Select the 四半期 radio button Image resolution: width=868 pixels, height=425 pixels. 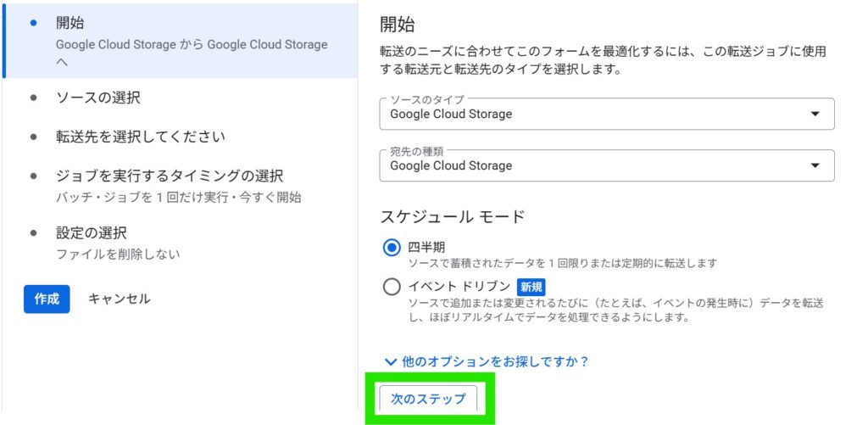pyautogui.click(x=392, y=248)
